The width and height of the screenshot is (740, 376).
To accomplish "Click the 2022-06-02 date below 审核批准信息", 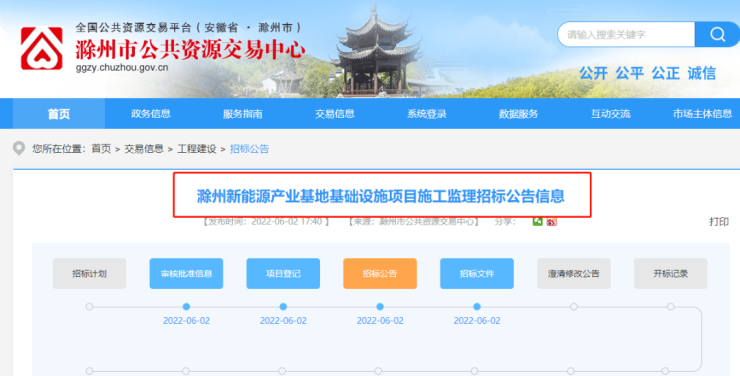I will pyautogui.click(x=186, y=321).
